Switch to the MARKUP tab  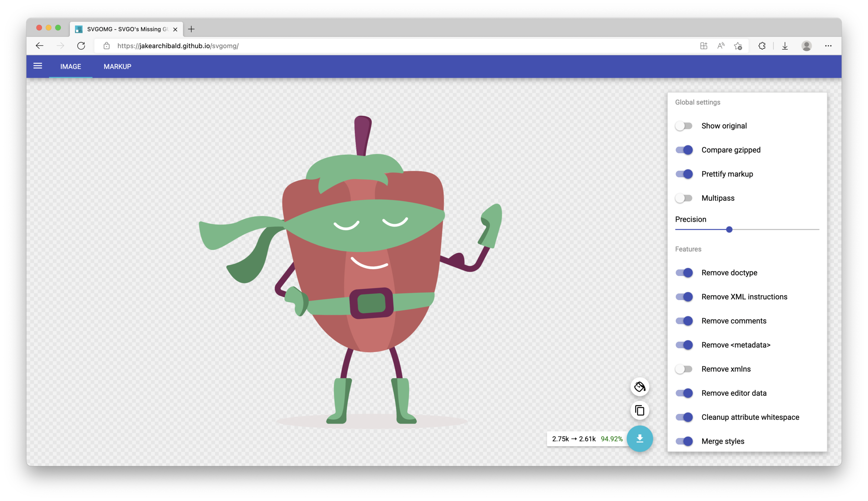pos(117,66)
